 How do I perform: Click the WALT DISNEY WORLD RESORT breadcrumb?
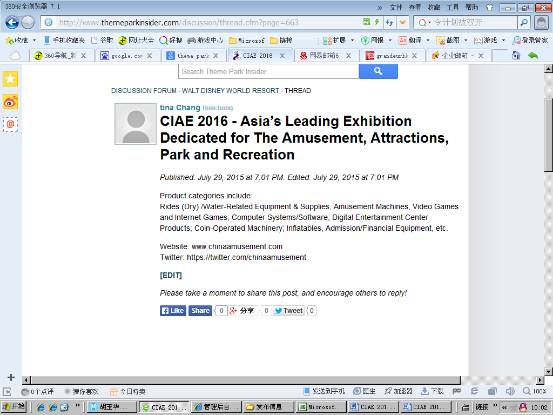coord(230,91)
